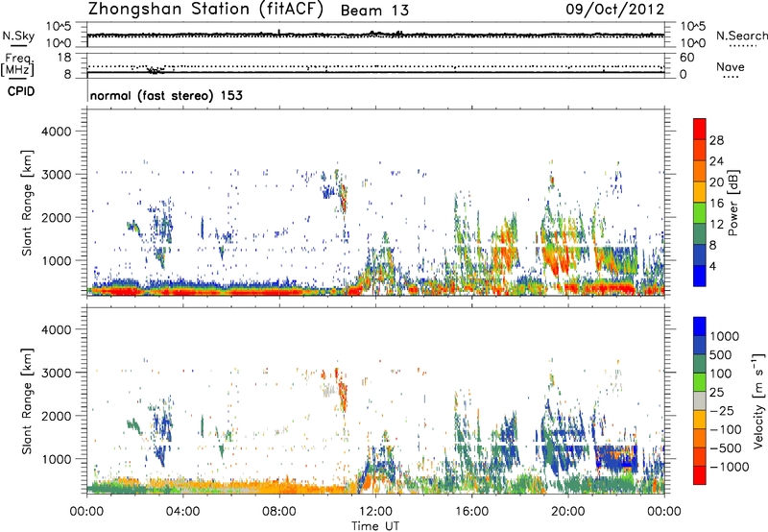Click the Nave dotted line sample
Screen dimensions: 768x532
pyautogui.click(x=732, y=77)
